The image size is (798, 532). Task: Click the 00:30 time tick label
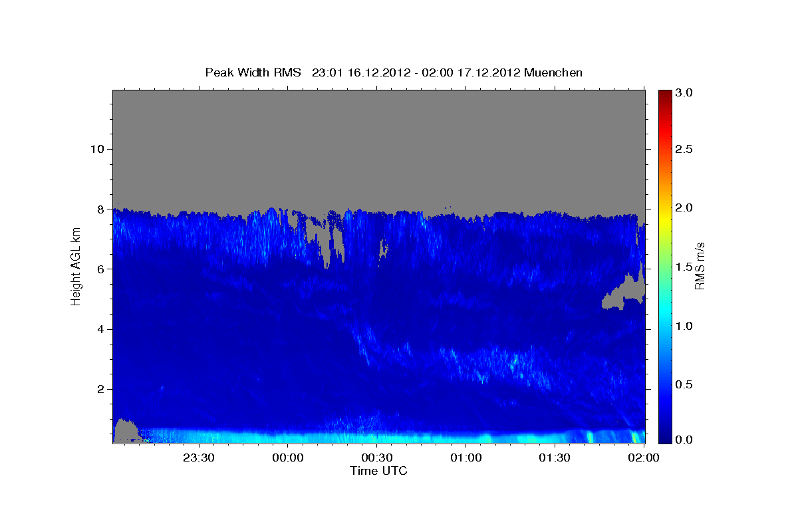377,458
